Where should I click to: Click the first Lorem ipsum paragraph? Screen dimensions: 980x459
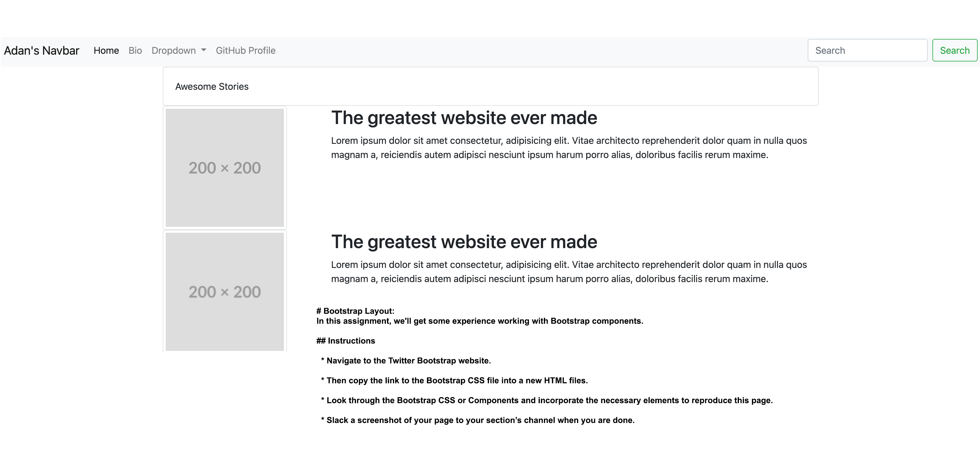coord(568,148)
